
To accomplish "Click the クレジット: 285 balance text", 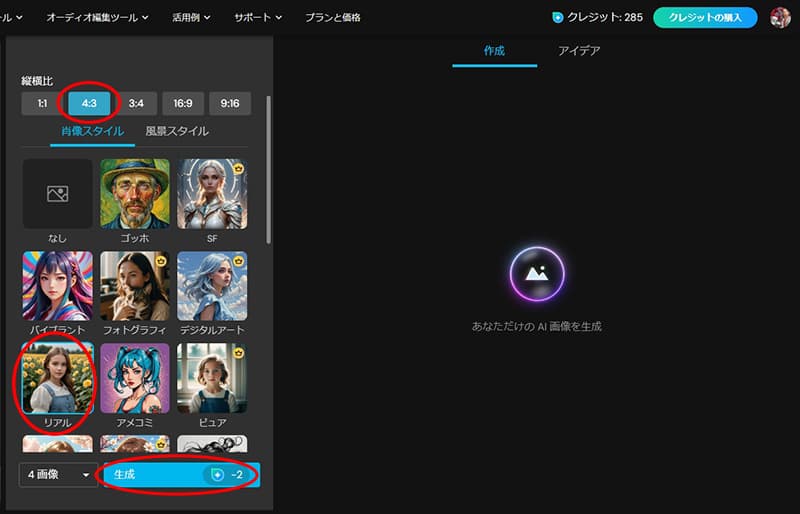I will pos(605,17).
